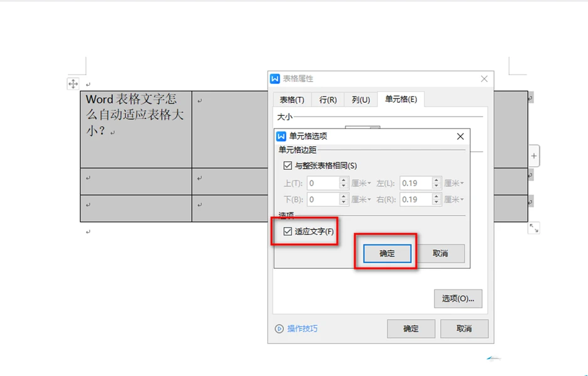The height and width of the screenshot is (376, 588).
Task: Open 选项(O)... in 表格属性 dialog
Action: 458,298
